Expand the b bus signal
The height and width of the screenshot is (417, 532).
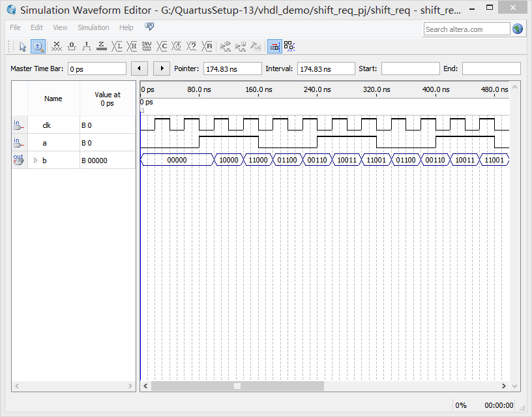(35, 161)
